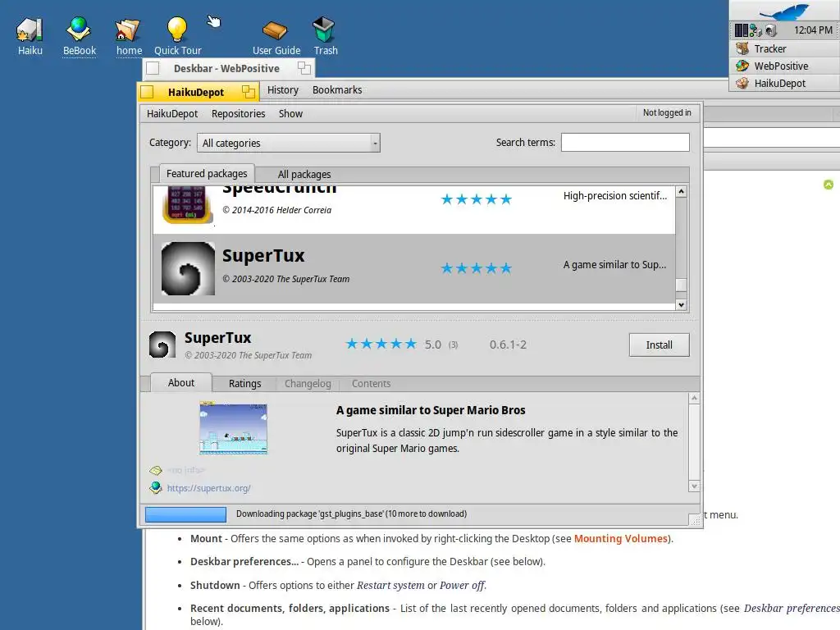Click the Install button for SuperTux
The width and height of the screenshot is (840, 630).
click(x=659, y=345)
